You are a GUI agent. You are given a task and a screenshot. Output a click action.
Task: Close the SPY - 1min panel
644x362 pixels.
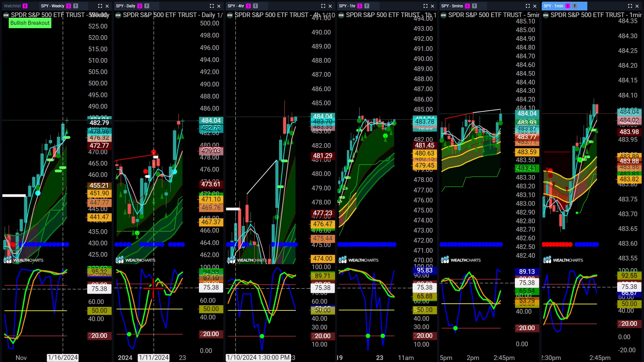coord(637,6)
